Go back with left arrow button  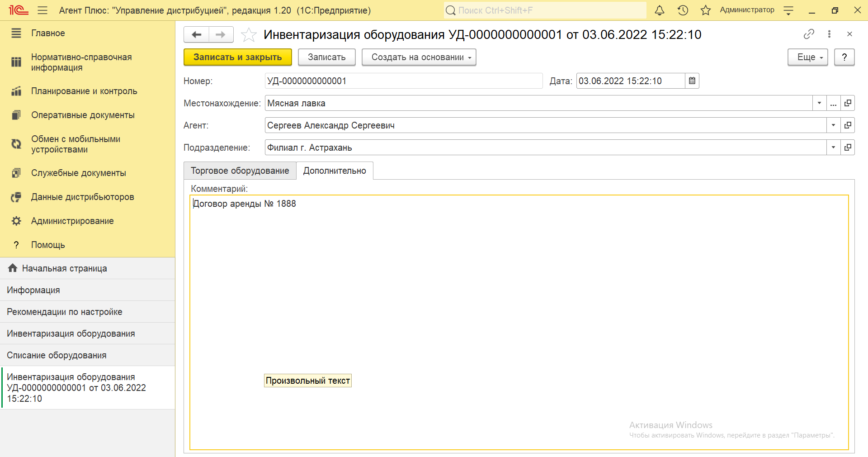pos(197,35)
